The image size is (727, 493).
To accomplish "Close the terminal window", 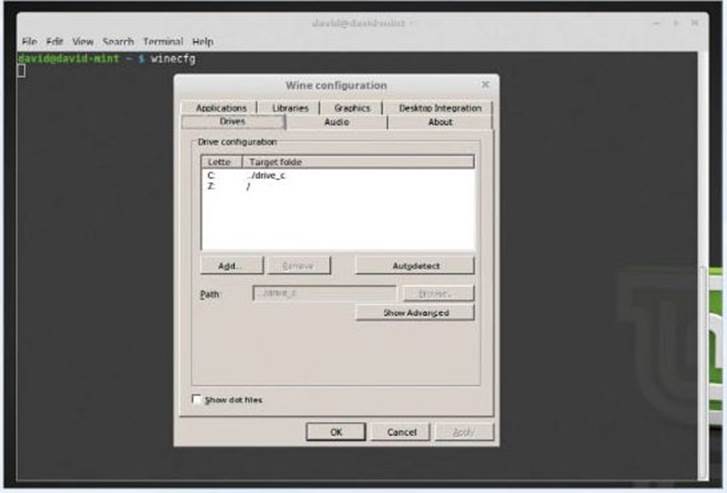I will point(695,23).
